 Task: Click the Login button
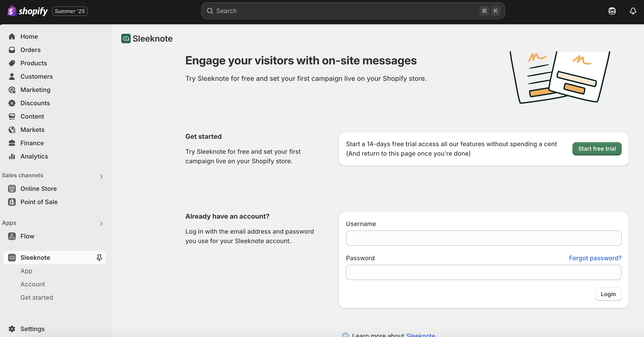click(x=608, y=294)
